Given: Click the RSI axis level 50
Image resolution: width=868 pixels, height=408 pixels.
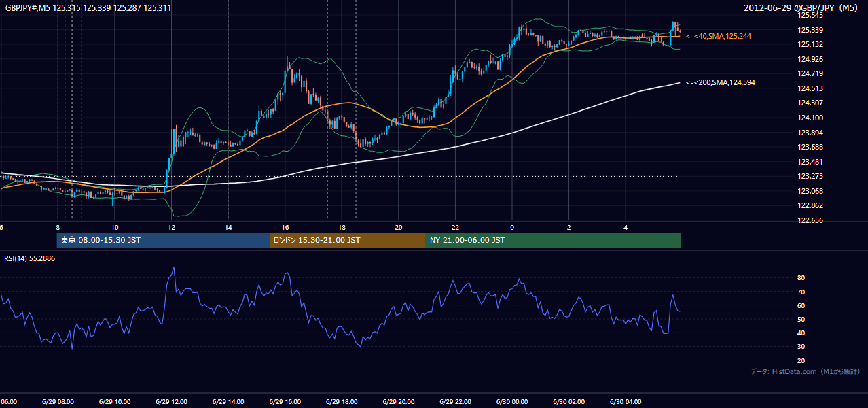Looking at the screenshot, I should 801,320.
